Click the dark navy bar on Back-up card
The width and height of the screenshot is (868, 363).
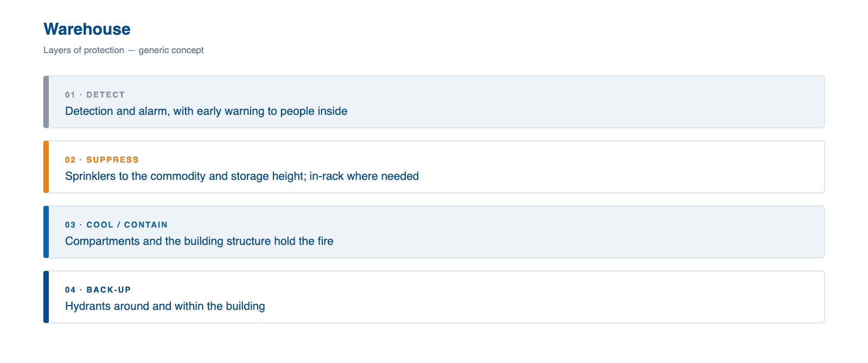[x=46, y=297]
